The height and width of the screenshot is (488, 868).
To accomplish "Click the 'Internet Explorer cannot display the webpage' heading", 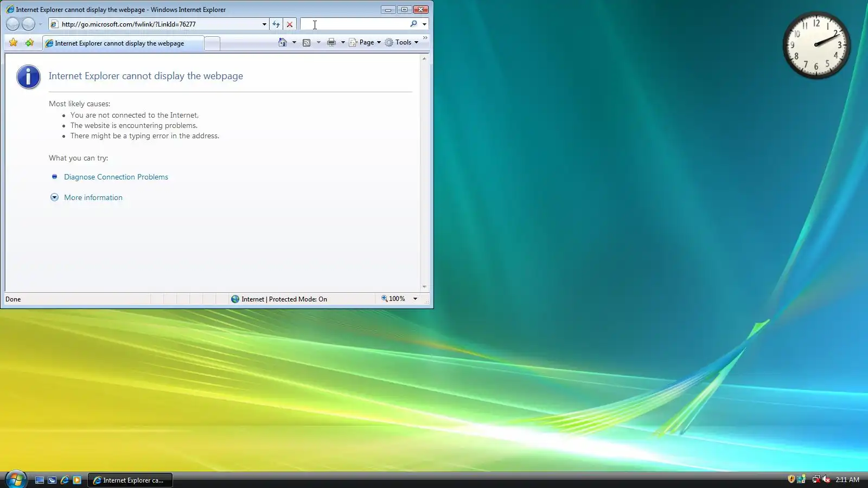I will 146,76.
